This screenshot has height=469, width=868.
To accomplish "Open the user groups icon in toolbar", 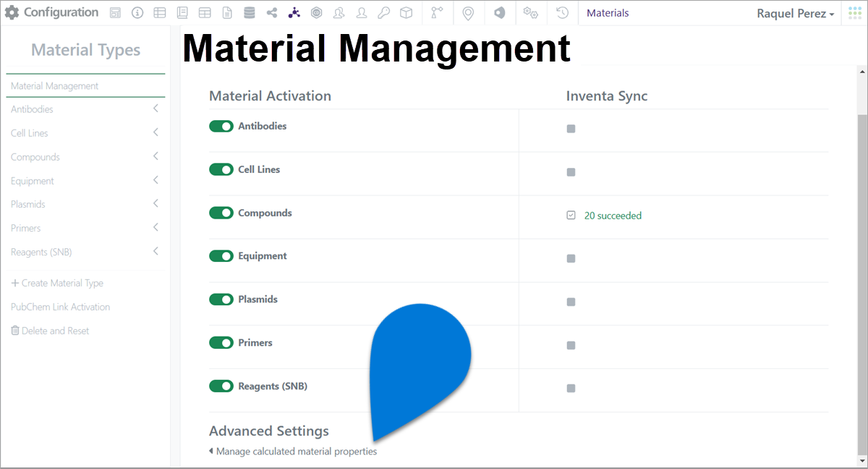I will point(339,13).
